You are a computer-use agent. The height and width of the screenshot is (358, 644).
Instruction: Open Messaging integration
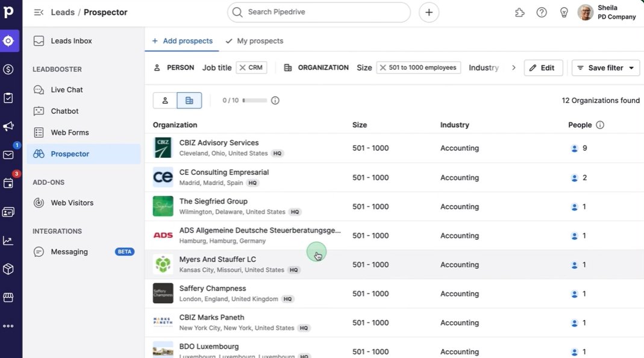click(83, 251)
